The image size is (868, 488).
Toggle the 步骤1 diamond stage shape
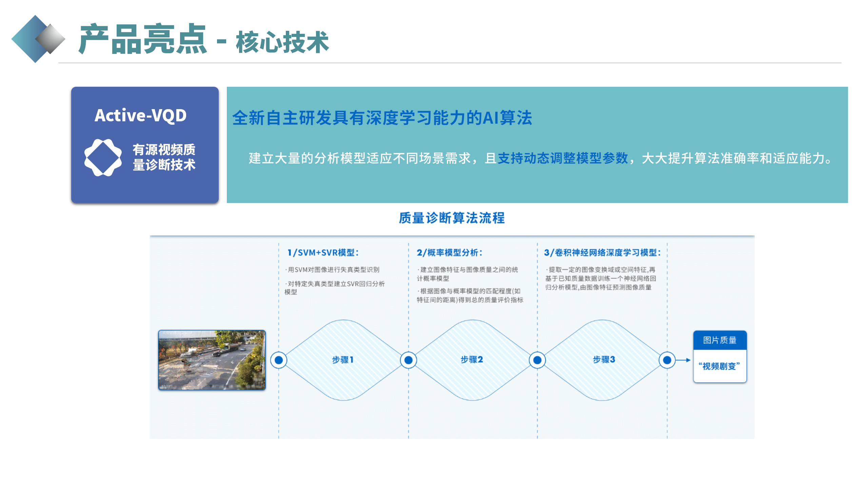coord(343,360)
